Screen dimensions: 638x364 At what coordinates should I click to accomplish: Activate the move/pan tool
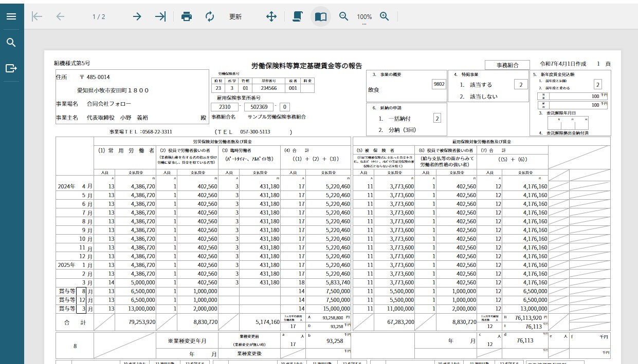[271, 16]
